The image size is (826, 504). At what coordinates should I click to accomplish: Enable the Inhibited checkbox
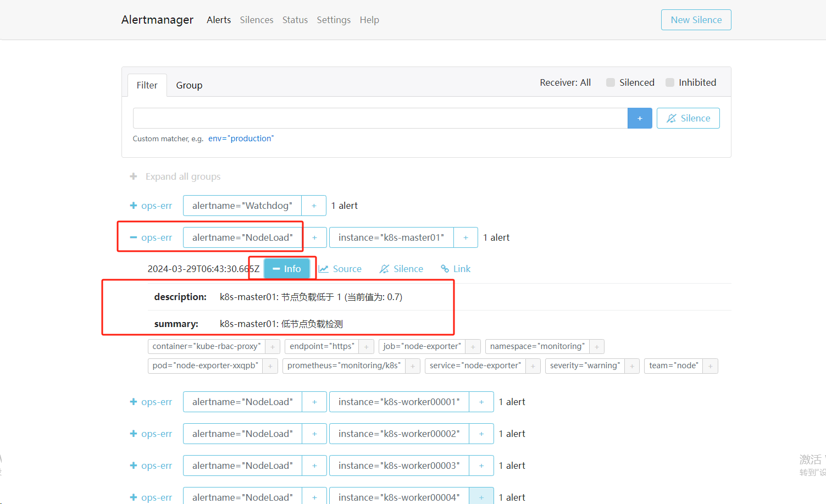(670, 82)
